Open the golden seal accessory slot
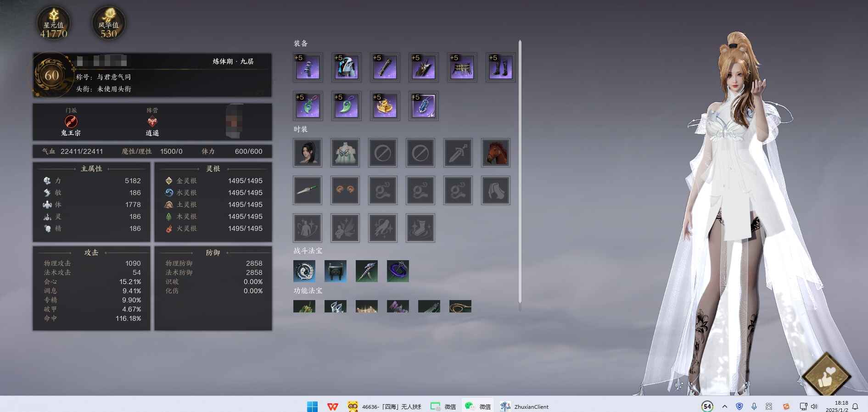 point(385,106)
